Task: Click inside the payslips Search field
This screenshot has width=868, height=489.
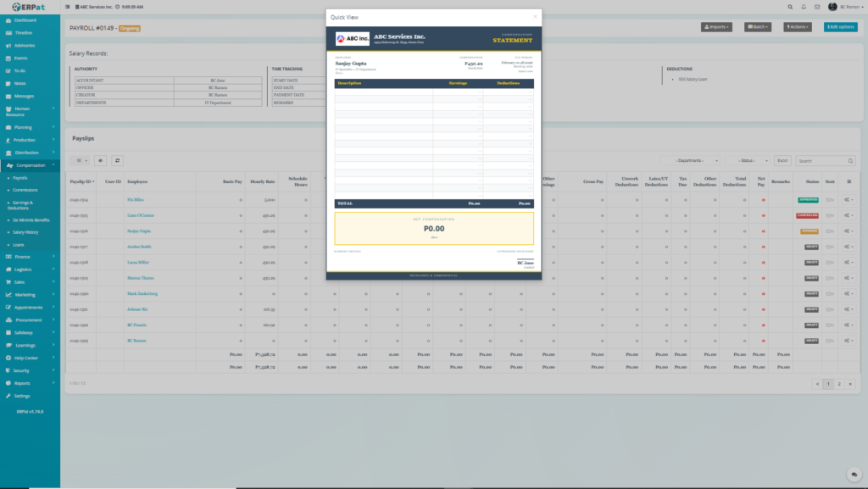Action: pyautogui.click(x=821, y=161)
